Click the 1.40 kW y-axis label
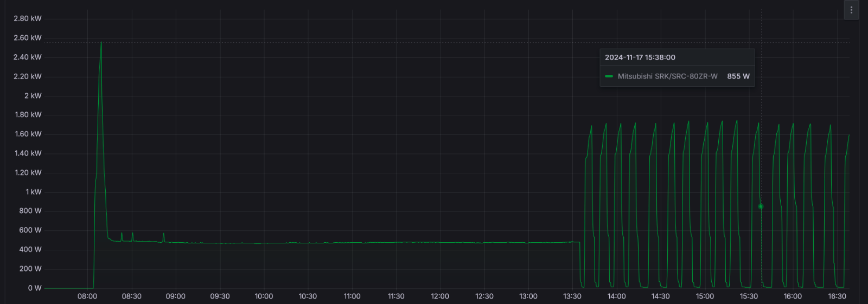868x304 pixels. point(28,153)
